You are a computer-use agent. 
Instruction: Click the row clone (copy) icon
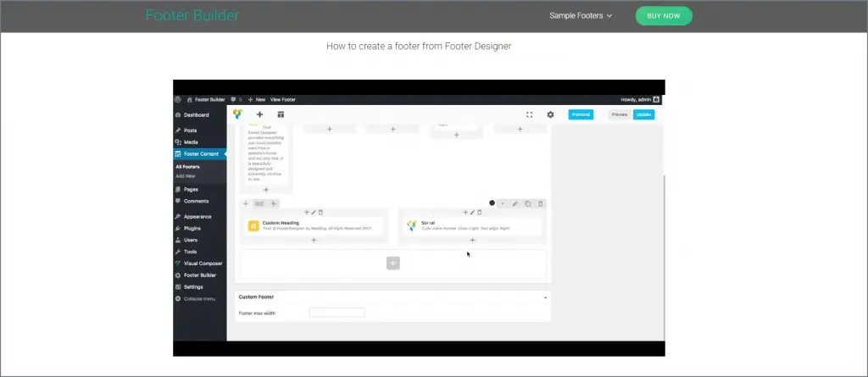point(527,203)
